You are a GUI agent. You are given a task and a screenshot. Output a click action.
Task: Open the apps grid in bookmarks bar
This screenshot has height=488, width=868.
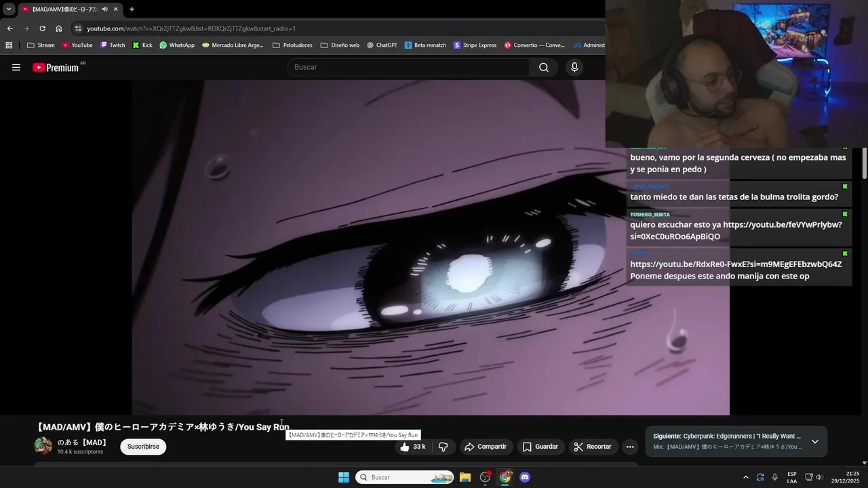[9, 45]
